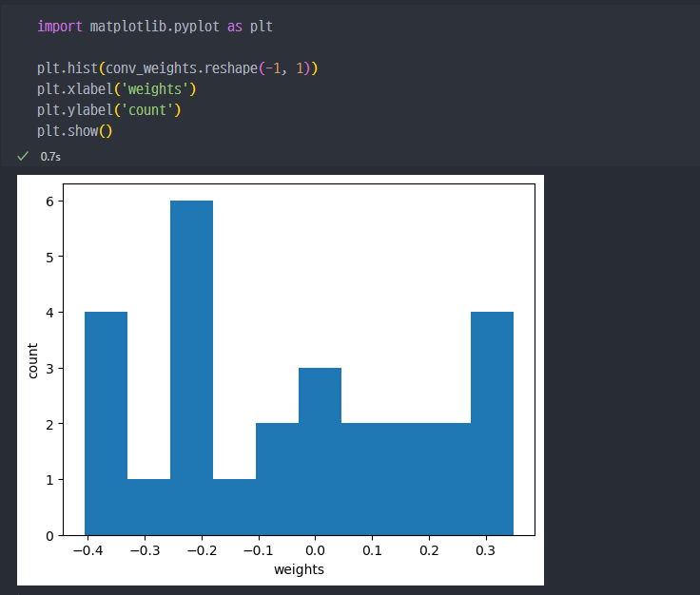
Task: Click the tallest histogram bar reaching 6
Action: point(191,368)
